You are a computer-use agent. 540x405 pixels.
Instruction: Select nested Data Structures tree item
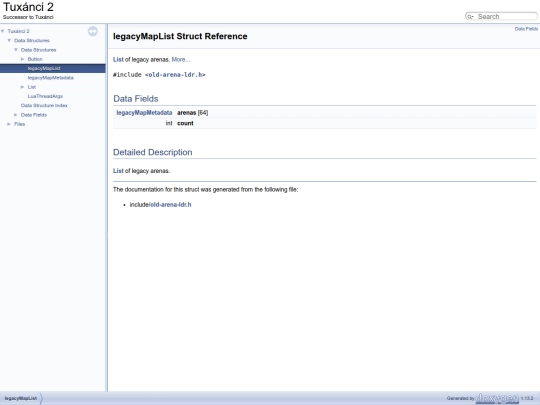[38, 50]
